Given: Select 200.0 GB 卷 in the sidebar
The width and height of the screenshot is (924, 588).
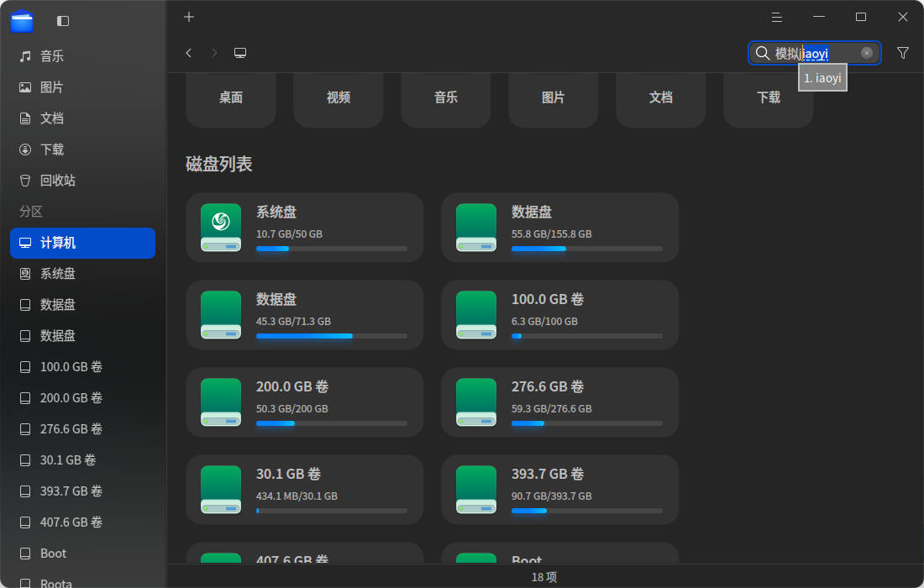Looking at the screenshot, I should pyautogui.click(x=82, y=398).
